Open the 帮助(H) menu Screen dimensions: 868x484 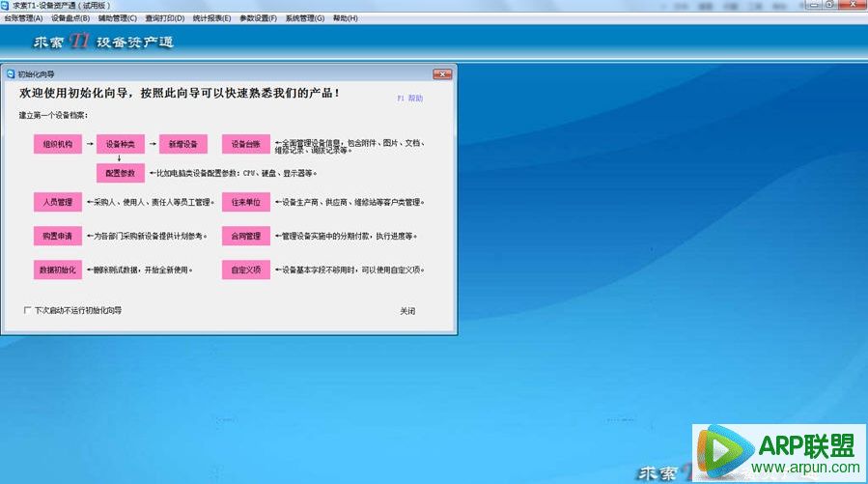tap(346, 18)
